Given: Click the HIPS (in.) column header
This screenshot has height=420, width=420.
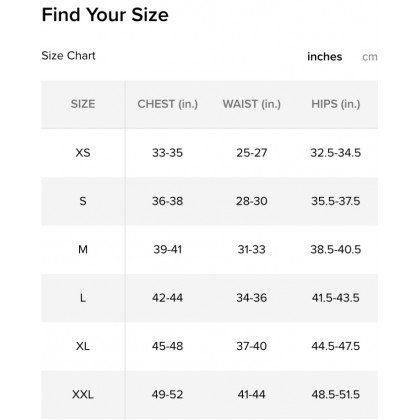Looking at the screenshot, I should pyautogui.click(x=336, y=104).
